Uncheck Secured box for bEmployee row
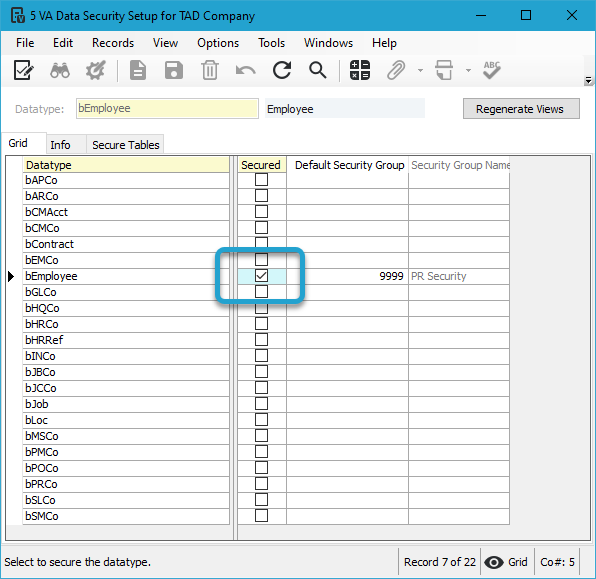Image resolution: width=596 pixels, height=579 pixels. pos(261,276)
